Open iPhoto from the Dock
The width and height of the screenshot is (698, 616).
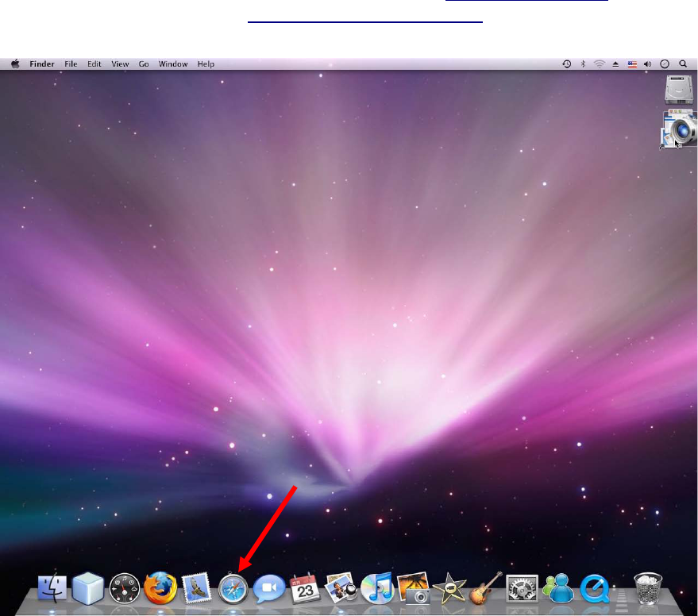pyautogui.click(x=414, y=588)
